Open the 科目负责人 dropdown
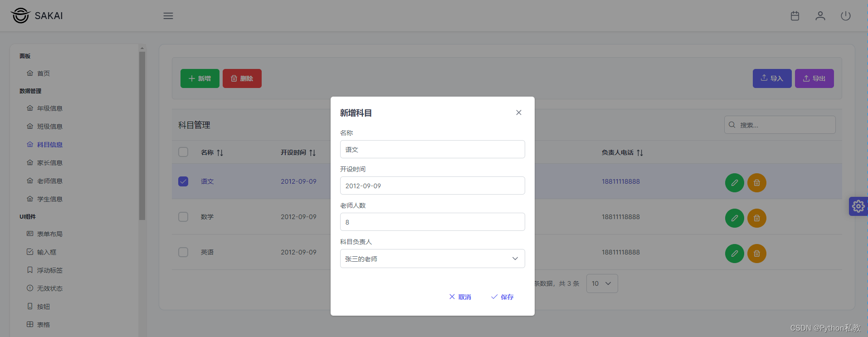Image resolution: width=868 pixels, height=337 pixels. tap(433, 259)
